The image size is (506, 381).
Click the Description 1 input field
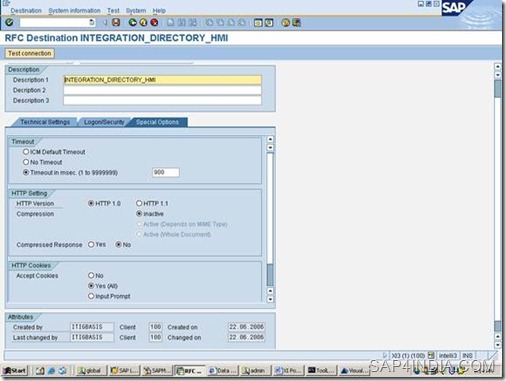coord(162,80)
